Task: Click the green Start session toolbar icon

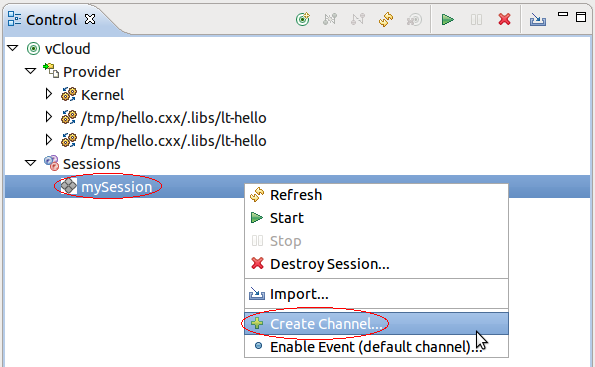Action: pos(448,19)
